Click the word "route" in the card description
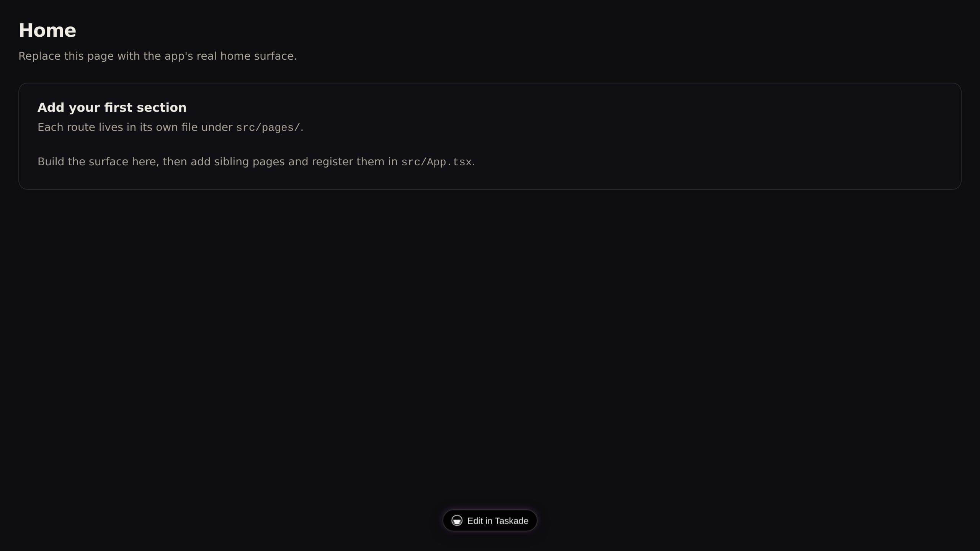 pos(81,127)
